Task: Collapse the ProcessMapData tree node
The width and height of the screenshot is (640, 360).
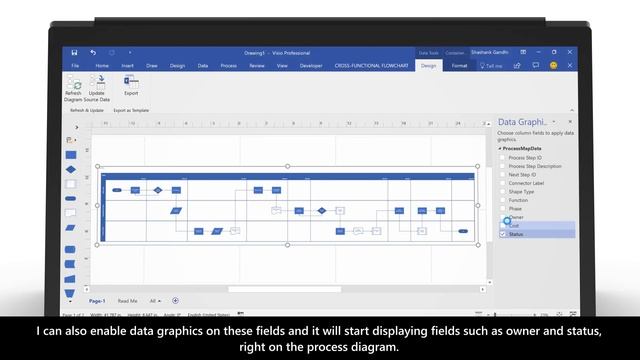Action: tap(500, 149)
